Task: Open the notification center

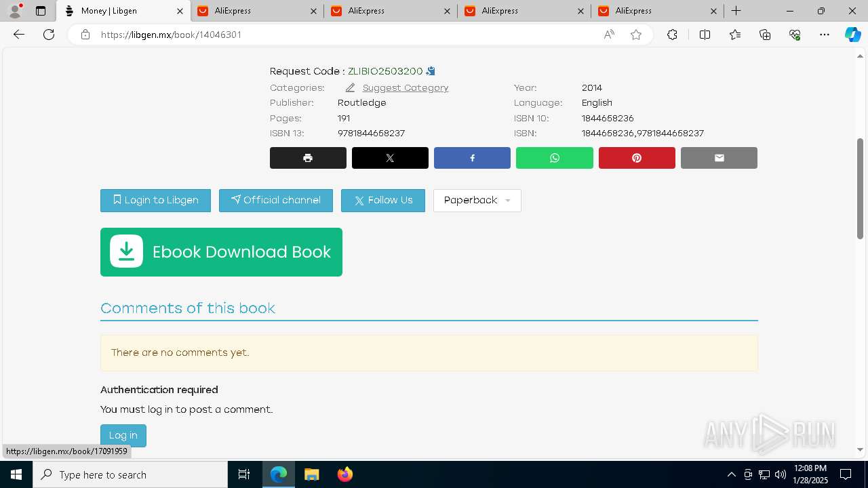Action: (x=846, y=474)
